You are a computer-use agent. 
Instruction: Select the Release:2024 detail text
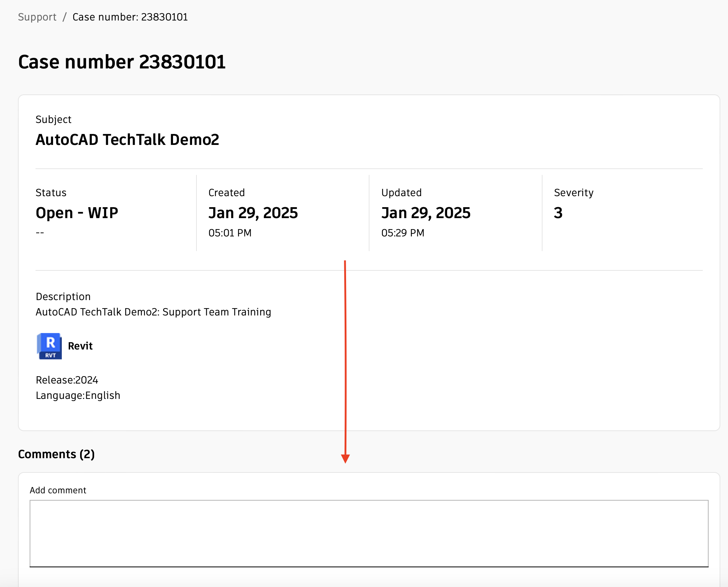coord(67,380)
